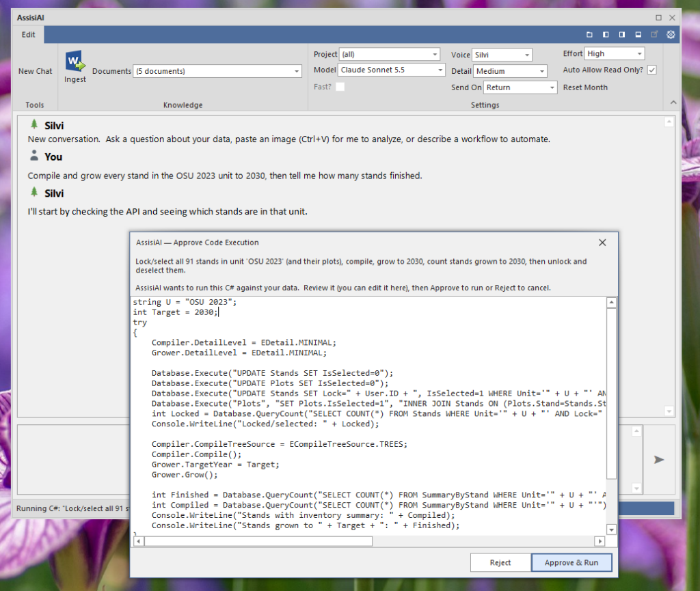Click code line 'int Target = 2030;'

click(x=176, y=312)
